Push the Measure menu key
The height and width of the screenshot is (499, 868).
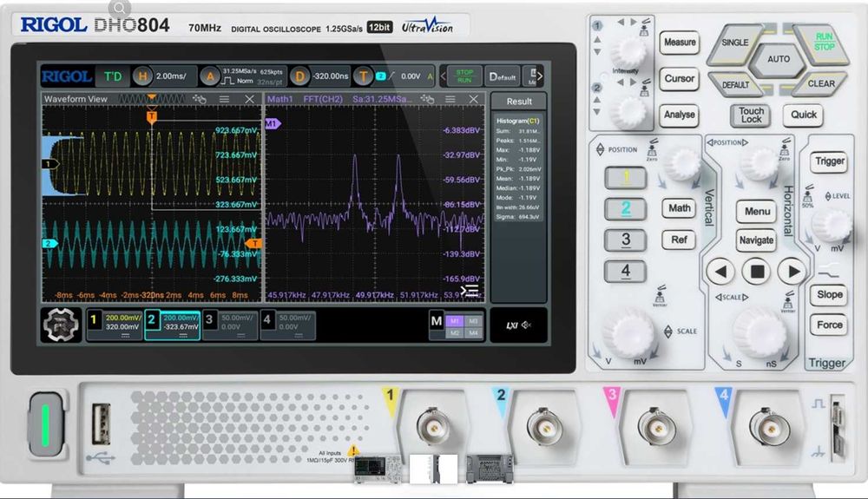pos(680,42)
